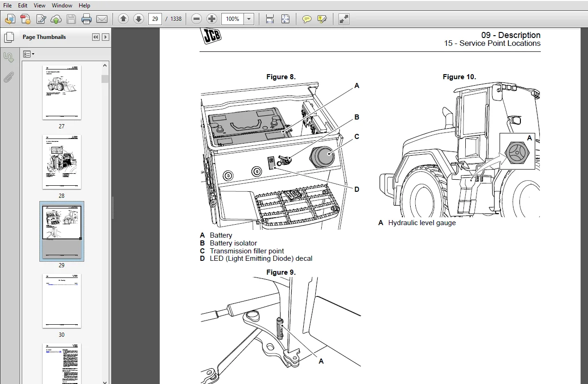588x384 pixels.
Task: Click 'Transmission filler point' legend text
Action: [x=247, y=251]
